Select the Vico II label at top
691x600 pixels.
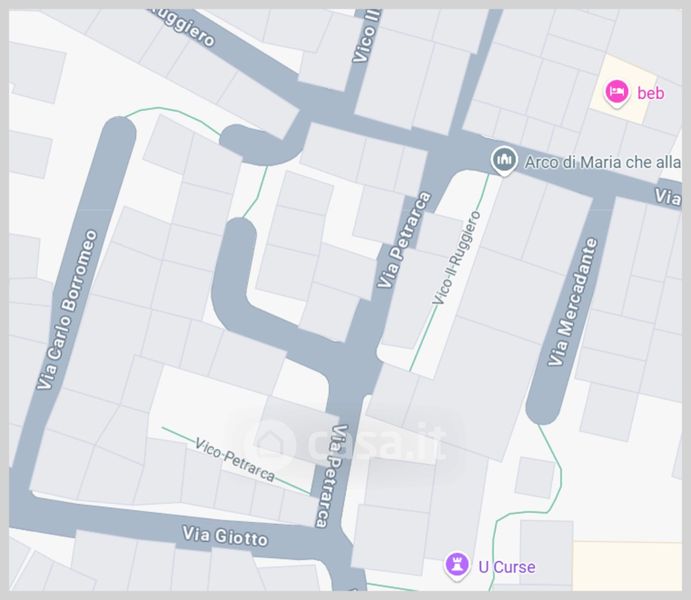coord(366,36)
